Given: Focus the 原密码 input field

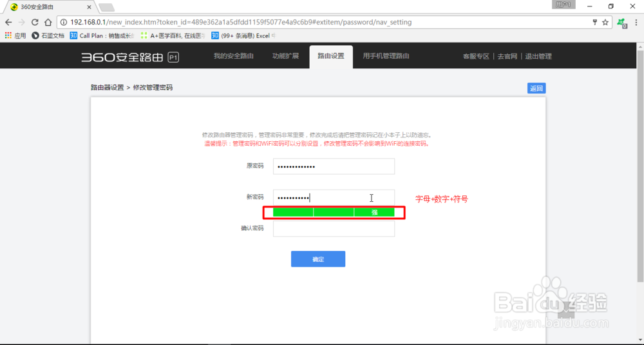Looking at the screenshot, I should point(334,166).
